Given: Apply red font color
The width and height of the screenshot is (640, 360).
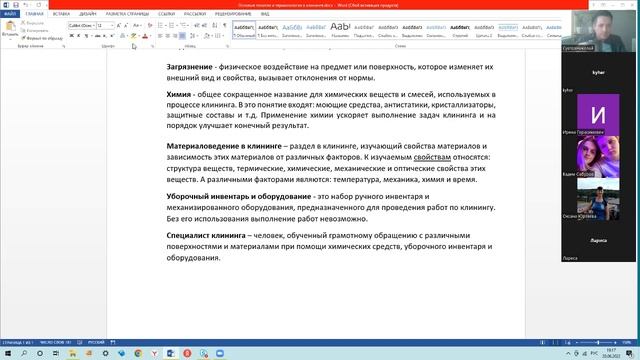Looking at the screenshot, I should pyautogui.click(x=145, y=36).
